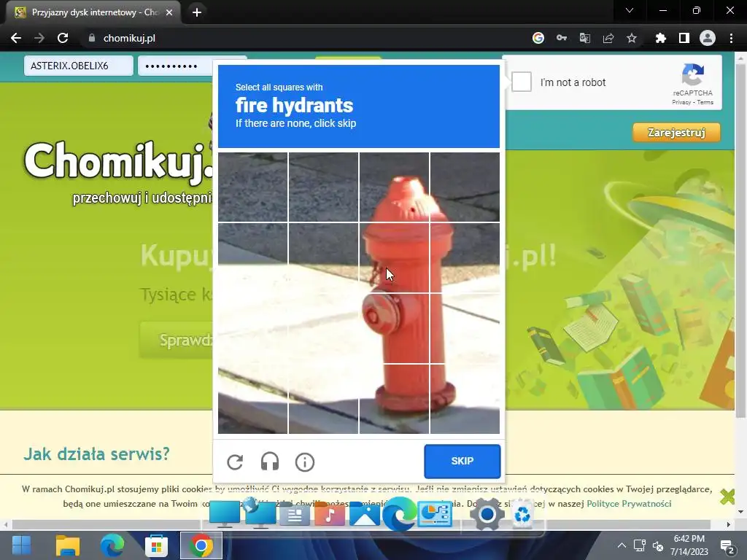Open the clock showing 6:42 PM

coord(689,545)
